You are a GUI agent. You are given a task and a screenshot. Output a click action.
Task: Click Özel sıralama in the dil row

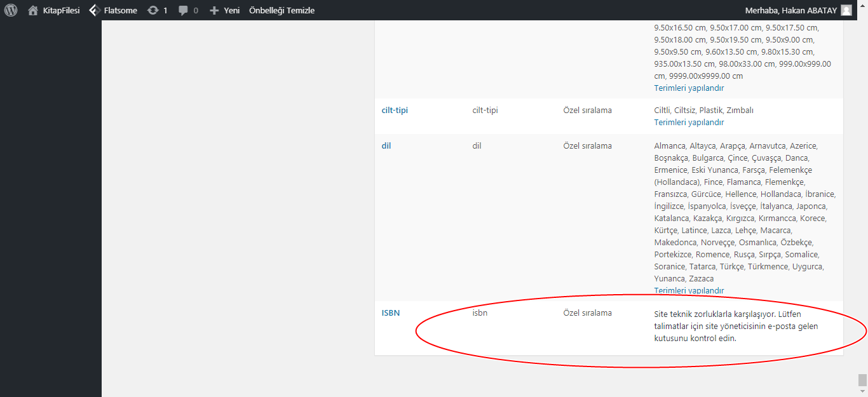pos(587,145)
